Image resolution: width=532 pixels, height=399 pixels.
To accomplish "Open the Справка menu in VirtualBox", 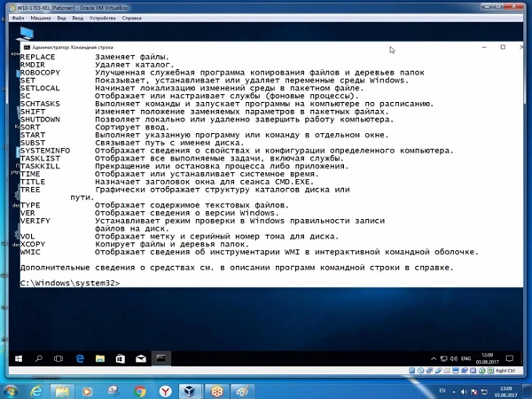I will click(131, 18).
